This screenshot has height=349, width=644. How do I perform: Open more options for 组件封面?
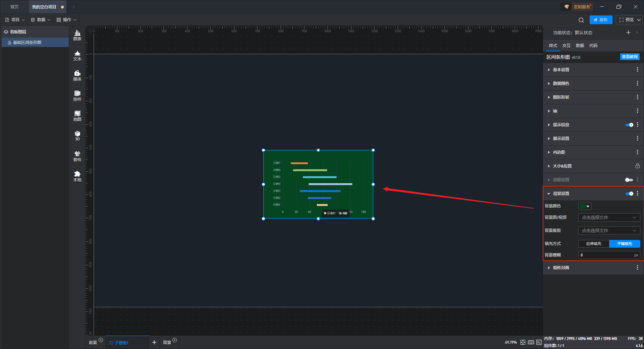638,267
